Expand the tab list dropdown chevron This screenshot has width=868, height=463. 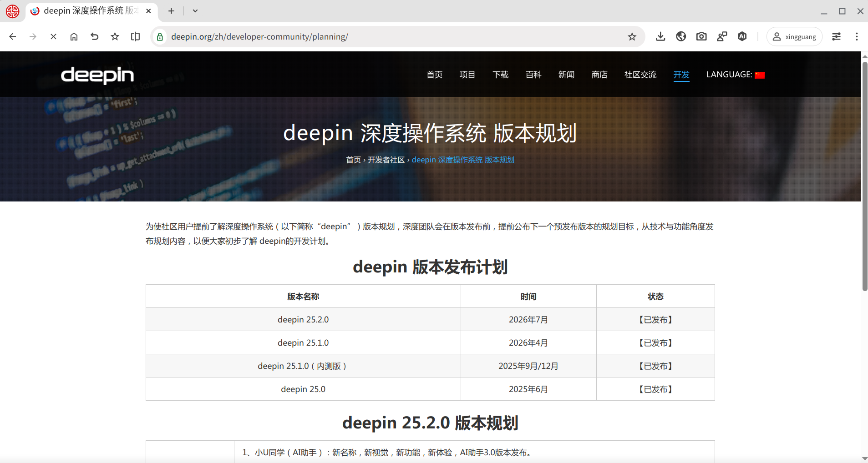(195, 11)
